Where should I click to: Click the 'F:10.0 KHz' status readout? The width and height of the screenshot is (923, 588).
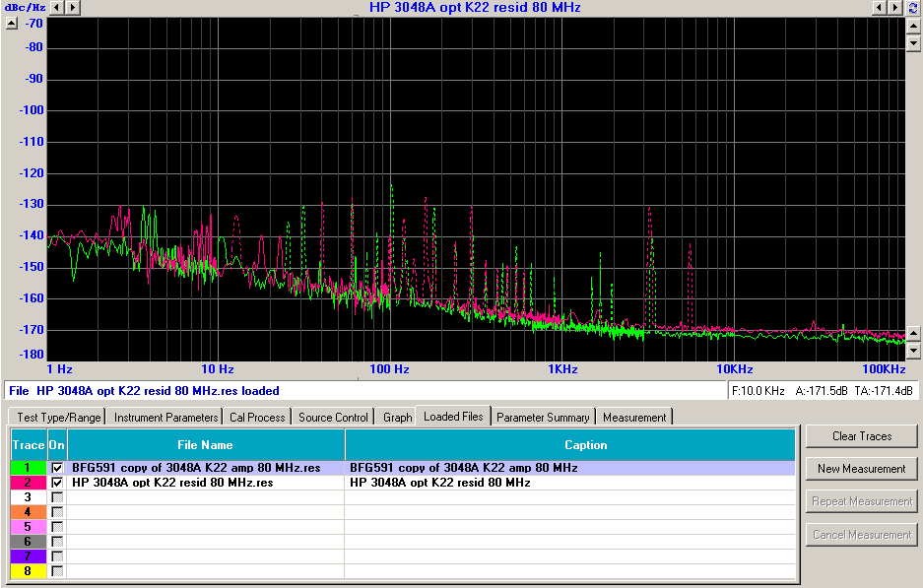click(758, 391)
